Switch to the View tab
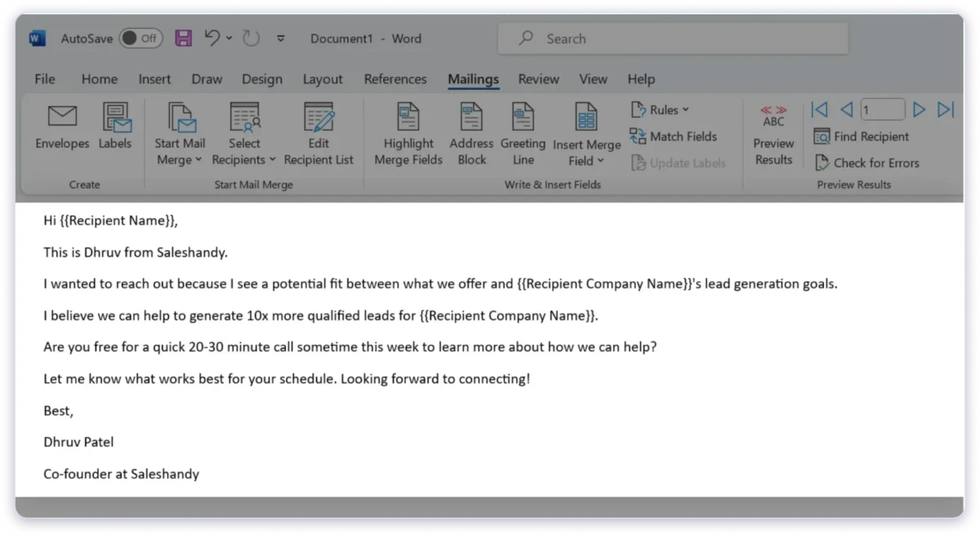This screenshot has width=980, height=536. tap(593, 79)
